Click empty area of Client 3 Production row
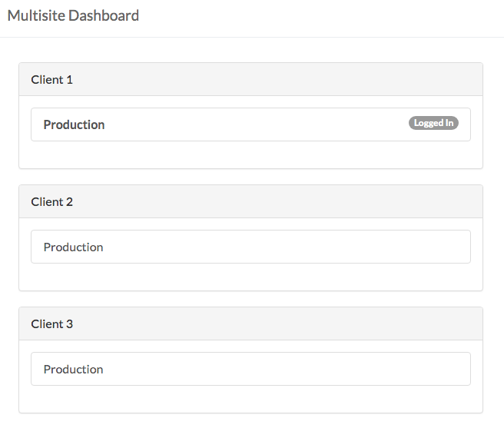Image resolution: width=504 pixels, height=428 pixels. click(x=307, y=369)
